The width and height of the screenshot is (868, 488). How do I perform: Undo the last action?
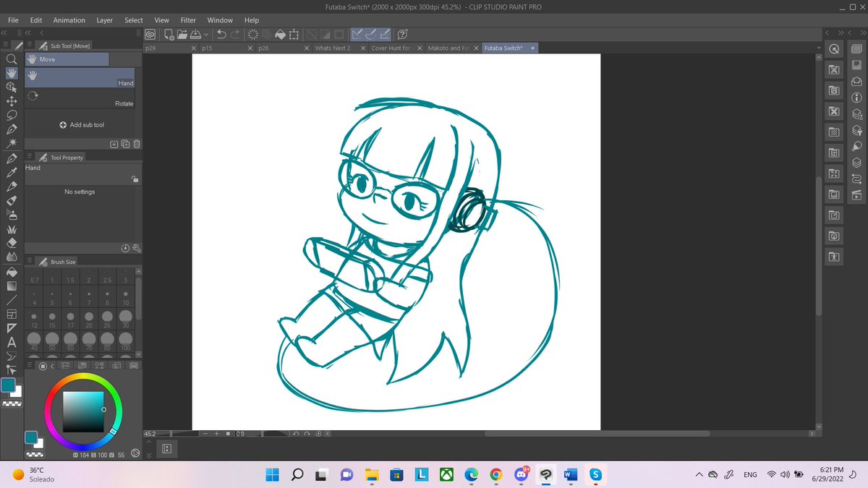(221, 34)
